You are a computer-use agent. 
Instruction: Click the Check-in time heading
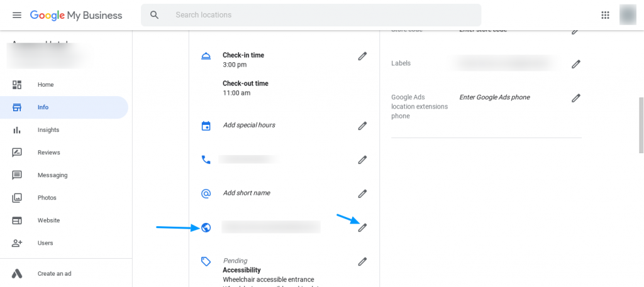243,55
